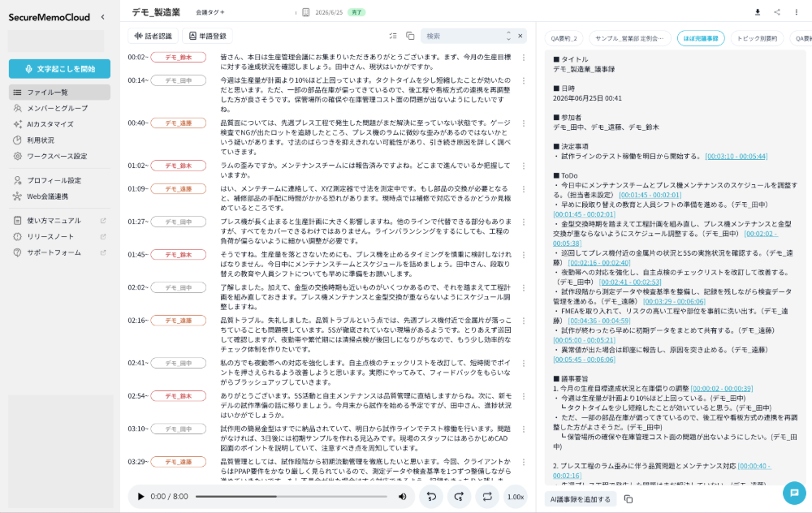Open the header's three-dot more menu
This screenshot has width=812, height=513.
pos(796,12)
